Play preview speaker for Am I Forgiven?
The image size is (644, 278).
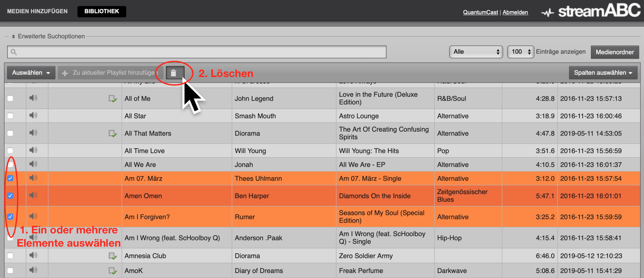coord(33,216)
